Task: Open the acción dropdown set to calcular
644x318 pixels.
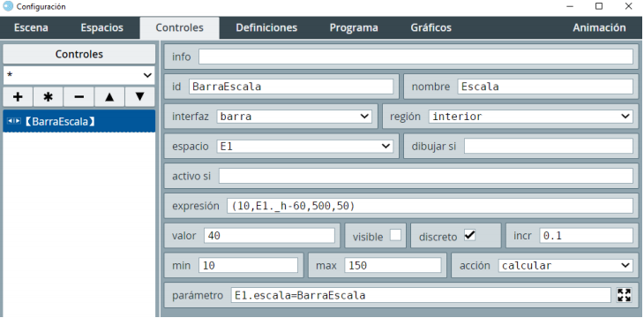Action: (x=565, y=266)
